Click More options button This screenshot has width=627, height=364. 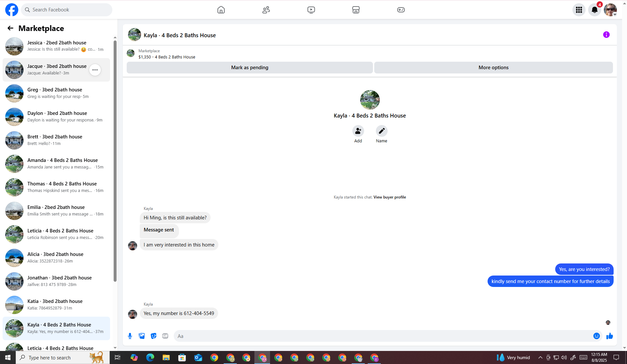point(493,68)
